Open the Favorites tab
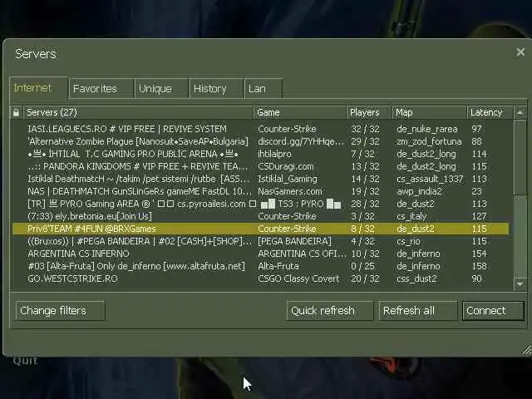Image resolution: width=532 pixels, height=399 pixels. pos(101,89)
